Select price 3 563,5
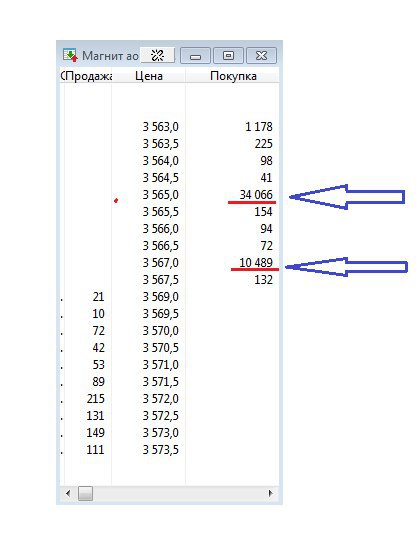 pos(161,144)
